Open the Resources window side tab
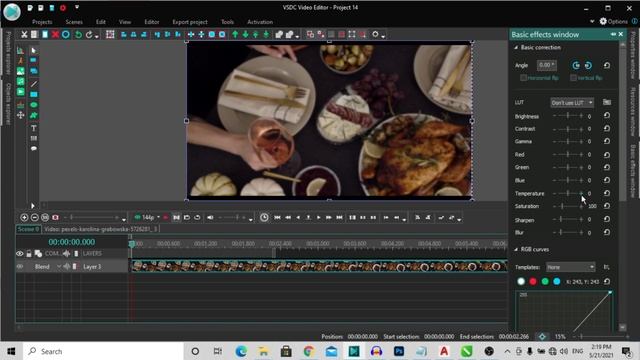Screen dimensions: 640x360 [x=633, y=111]
